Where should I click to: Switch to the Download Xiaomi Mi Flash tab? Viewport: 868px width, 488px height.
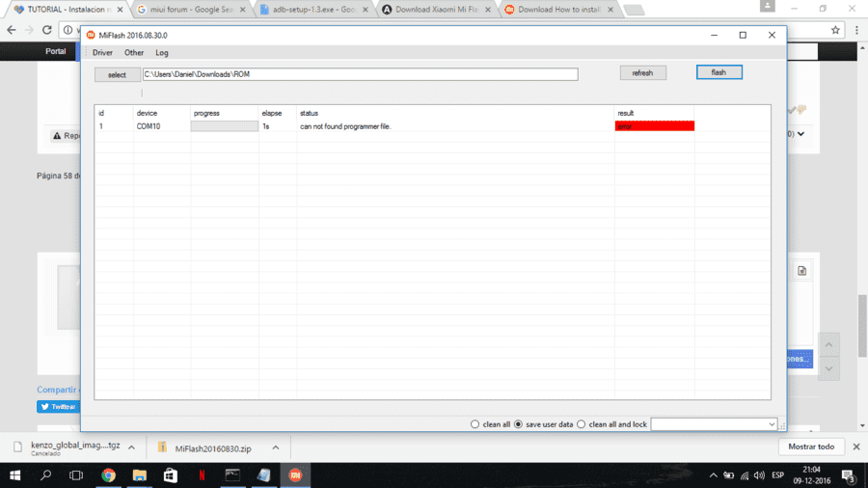pos(436,10)
